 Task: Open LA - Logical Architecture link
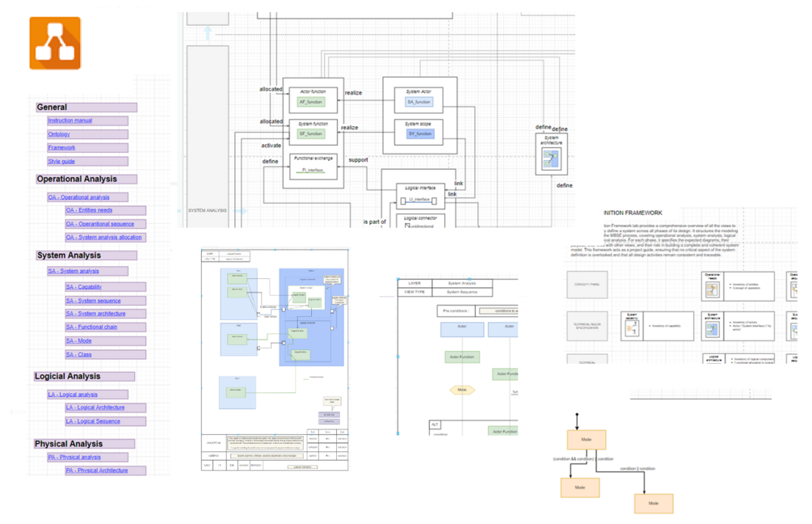point(95,408)
